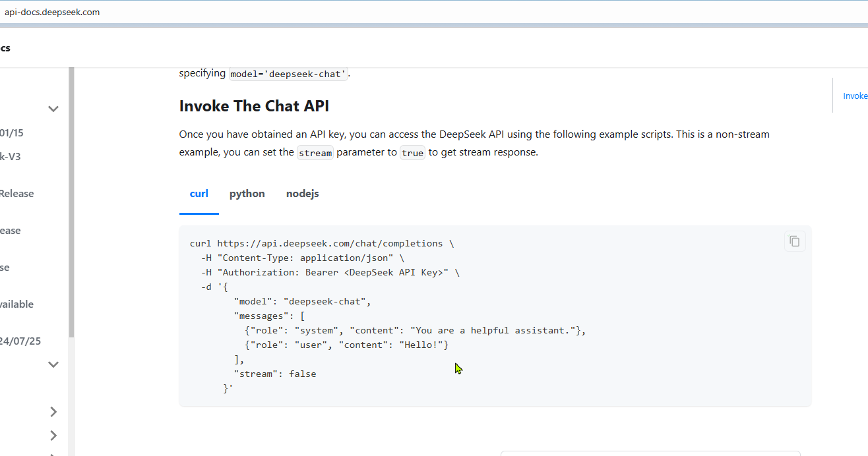Collapse the sidebar section above 01/15
The height and width of the screenshot is (456, 868).
click(x=53, y=109)
